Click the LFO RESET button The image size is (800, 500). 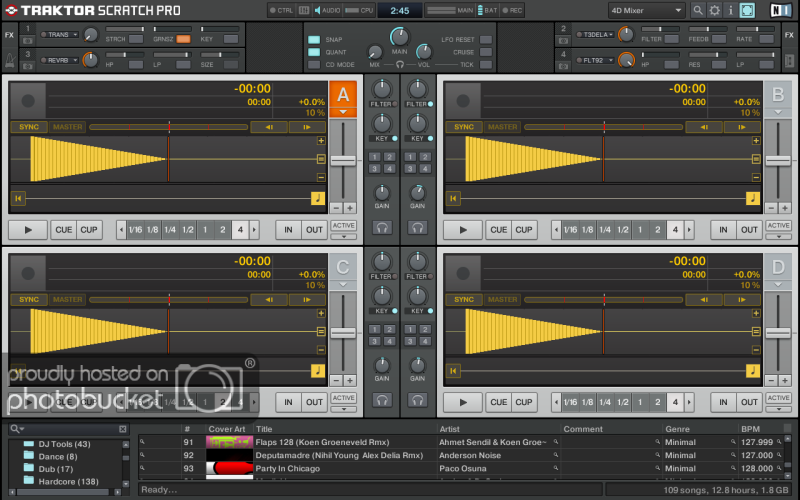click(x=486, y=39)
